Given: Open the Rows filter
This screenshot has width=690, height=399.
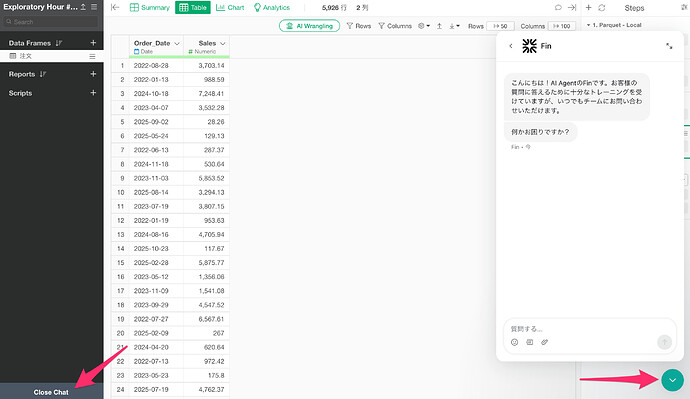Looking at the screenshot, I should (x=359, y=26).
